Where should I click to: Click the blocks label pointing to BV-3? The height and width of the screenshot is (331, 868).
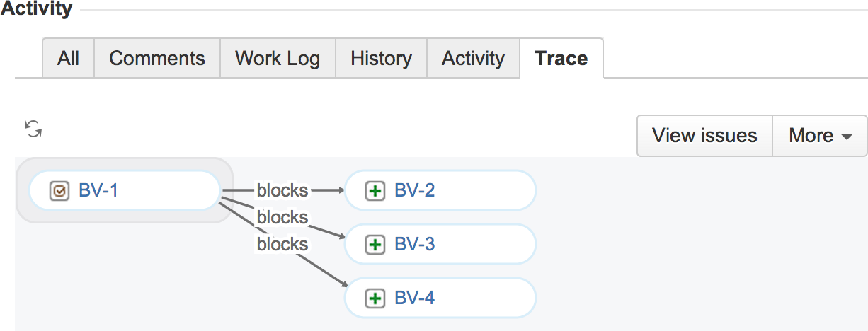[282, 217]
